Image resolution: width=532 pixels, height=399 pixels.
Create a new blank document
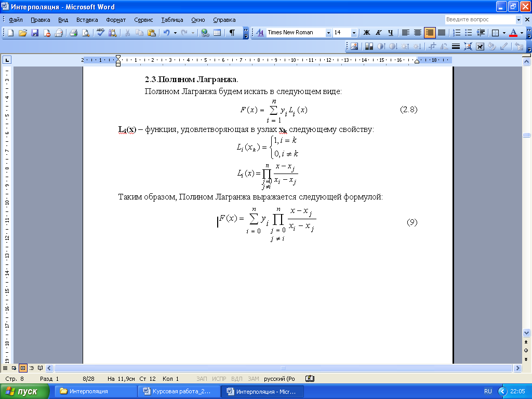pyautogui.click(x=10, y=33)
